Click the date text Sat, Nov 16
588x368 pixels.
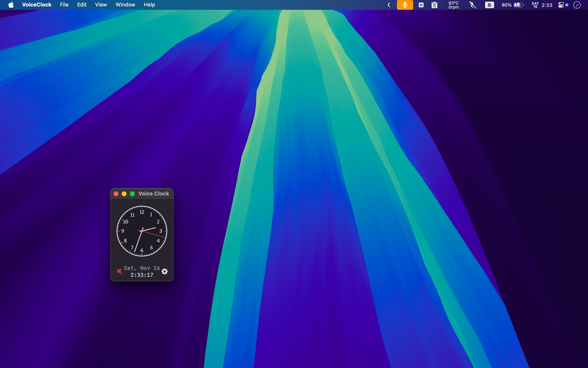tap(142, 268)
